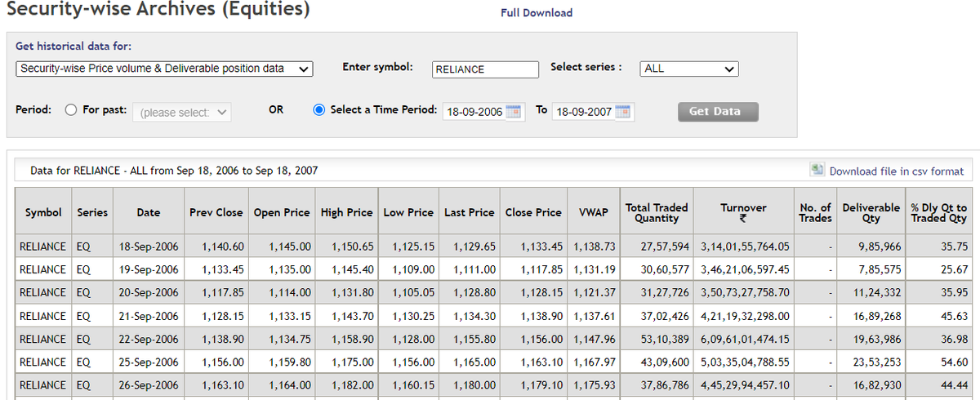Click the deliverable quantity 23,53,253
The width and height of the screenshot is (980, 400).
(878, 362)
